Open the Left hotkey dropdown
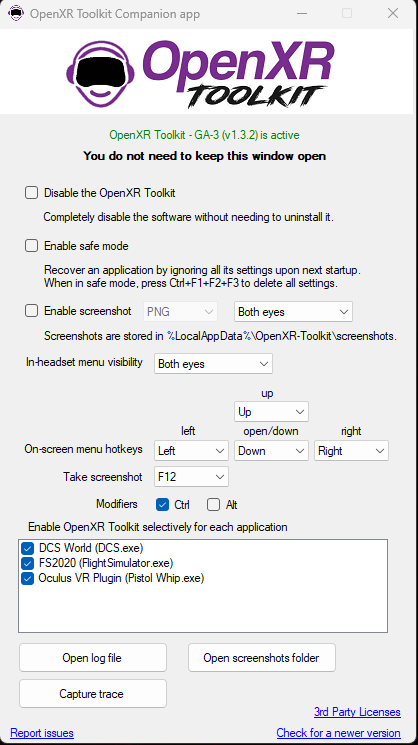418x745 pixels. tap(191, 450)
